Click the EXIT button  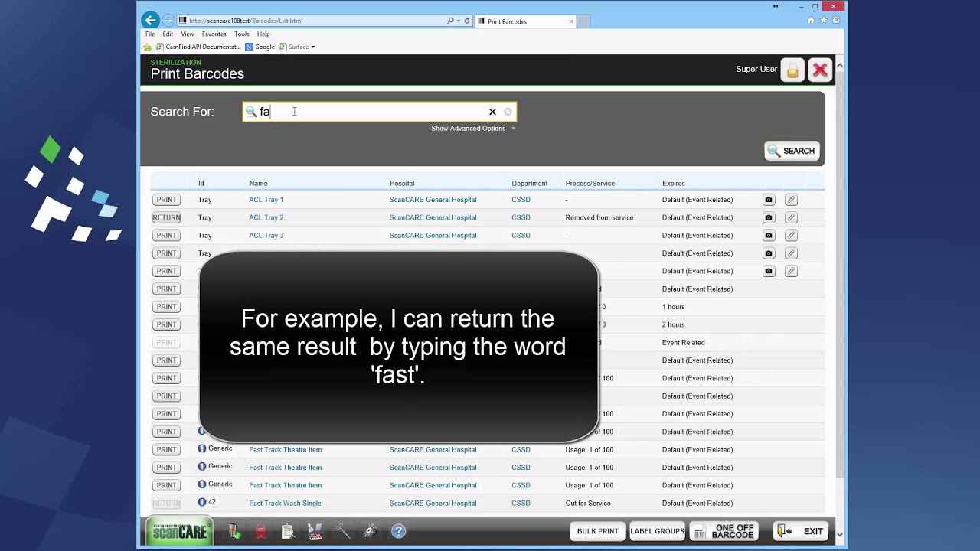(x=800, y=531)
